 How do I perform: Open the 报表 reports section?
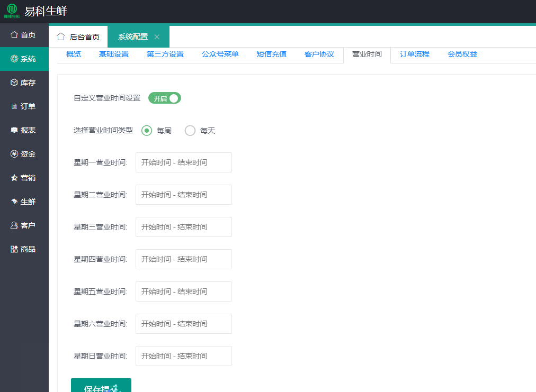[24, 130]
